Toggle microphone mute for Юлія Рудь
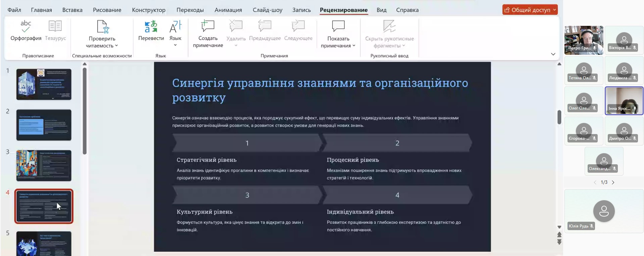Viewport: 644px width, 256px height. [592, 226]
